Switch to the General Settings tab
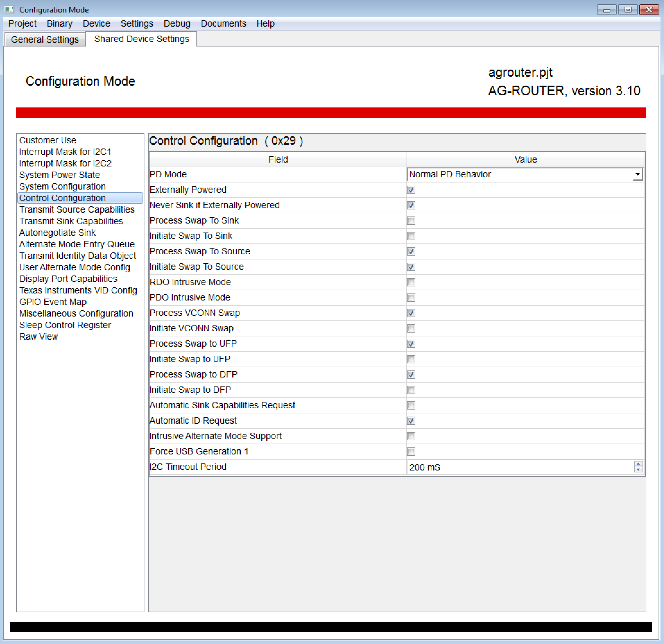The image size is (664, 644). (45, 40)
